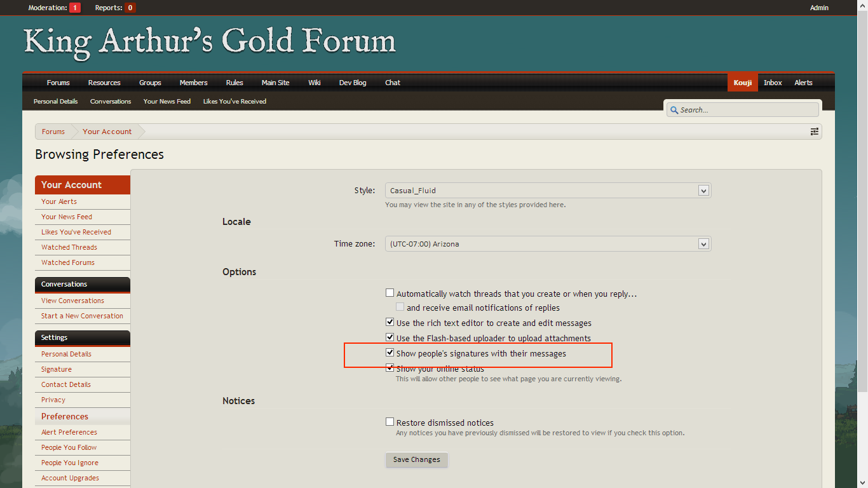
Task: Disable the rich text editor option
Action: pyautogui.click(x=390, y=322)
